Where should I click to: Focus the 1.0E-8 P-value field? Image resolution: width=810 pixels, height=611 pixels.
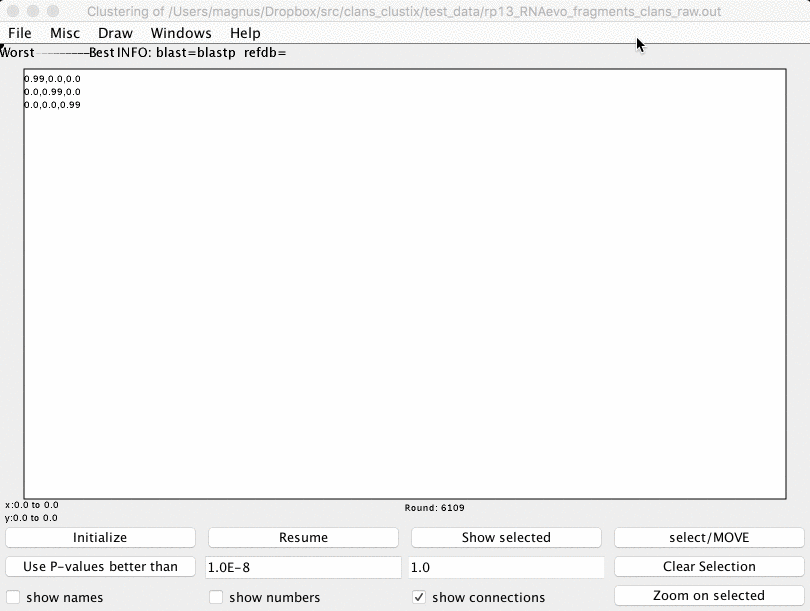point(303,568)
